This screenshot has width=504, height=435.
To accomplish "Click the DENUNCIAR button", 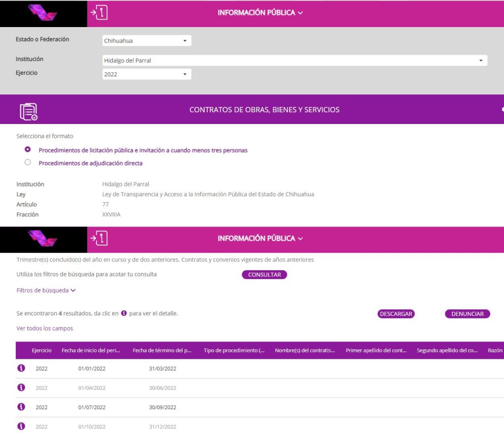I will pos(467,314).
